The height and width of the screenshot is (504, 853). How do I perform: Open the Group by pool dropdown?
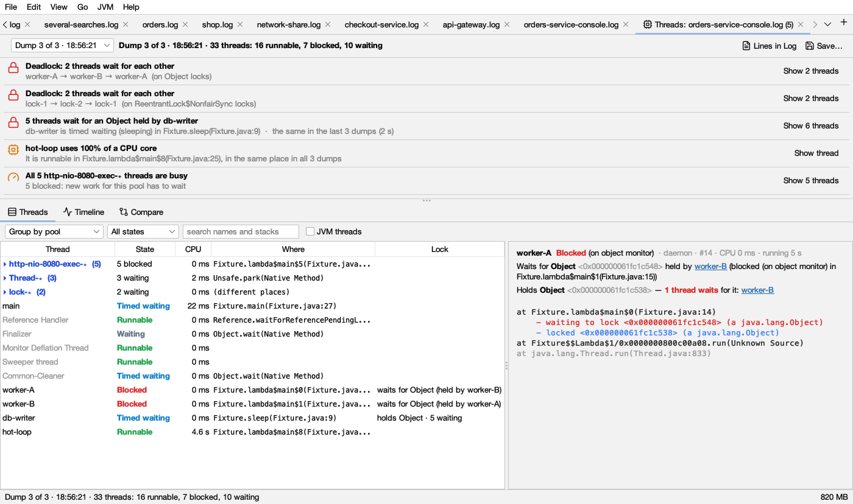click(54, 231)
